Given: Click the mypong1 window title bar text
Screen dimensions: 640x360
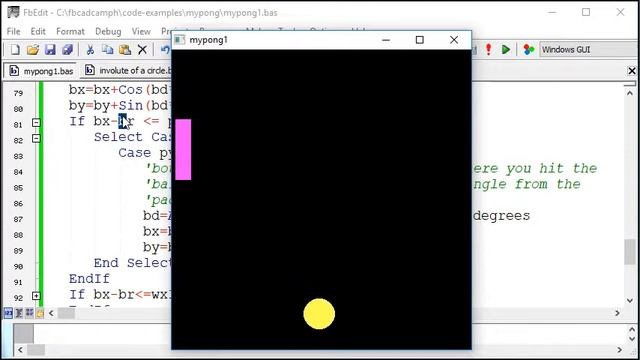Looking at the screenshot, I should coord(209,40).
